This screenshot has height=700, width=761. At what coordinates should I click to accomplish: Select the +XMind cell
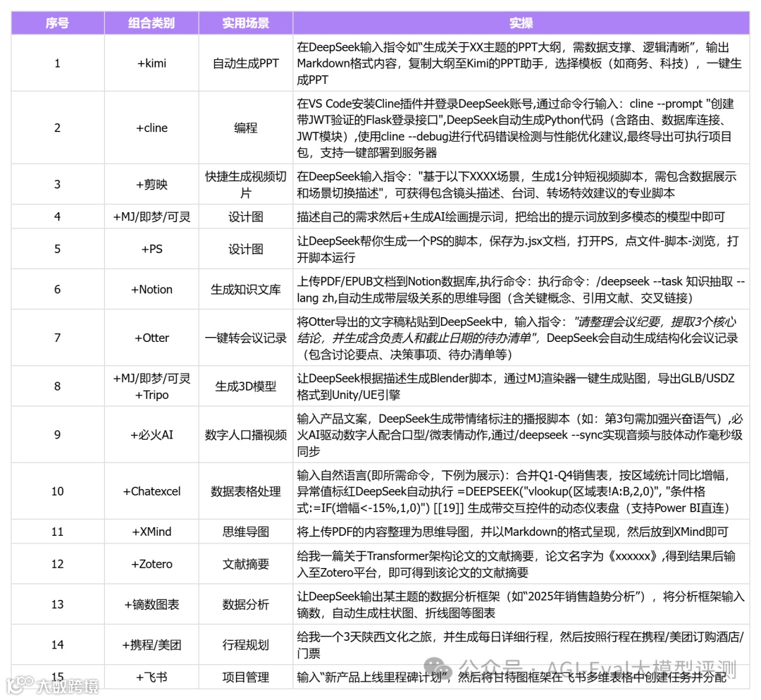click(151, 532)
